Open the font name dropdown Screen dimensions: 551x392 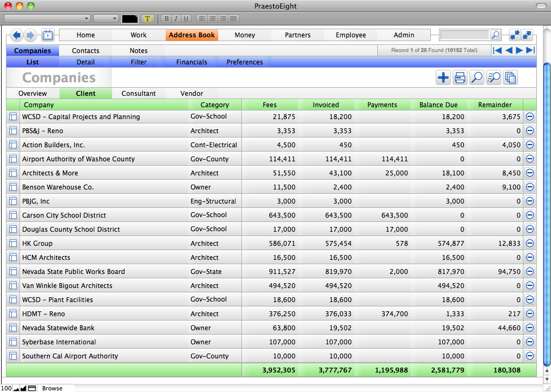pyautogui.click(x=47, y=18)
